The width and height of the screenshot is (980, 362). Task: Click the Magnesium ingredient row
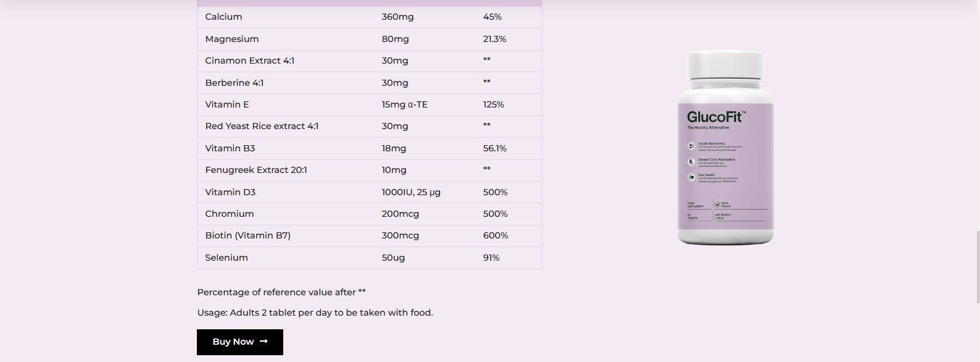point(370,39)
